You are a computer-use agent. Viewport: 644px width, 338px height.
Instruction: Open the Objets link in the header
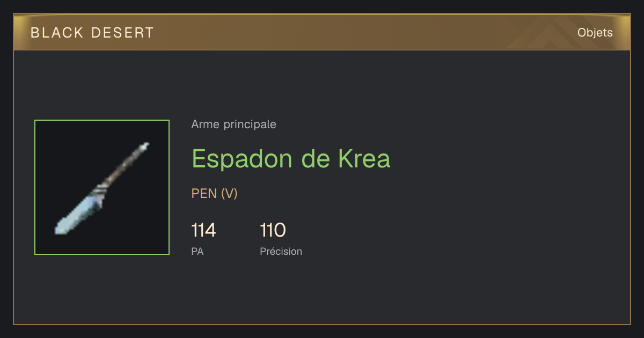pyautogui.click(x=595, y=32)
